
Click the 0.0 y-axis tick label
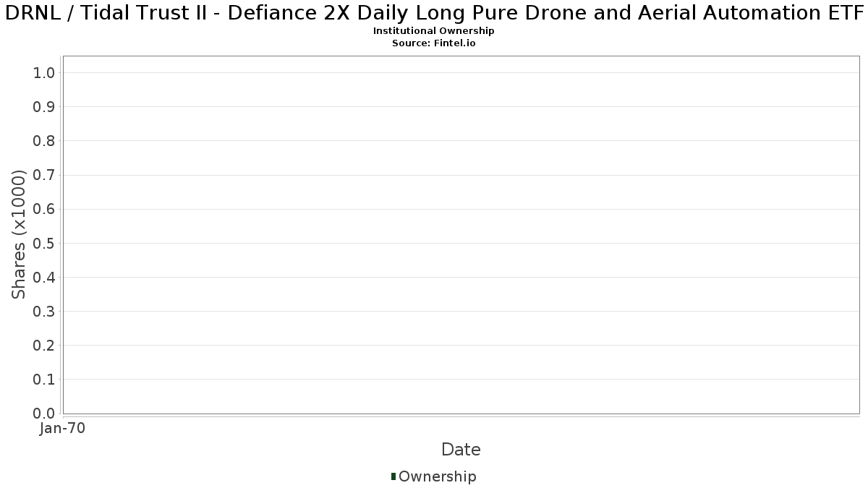45,414
